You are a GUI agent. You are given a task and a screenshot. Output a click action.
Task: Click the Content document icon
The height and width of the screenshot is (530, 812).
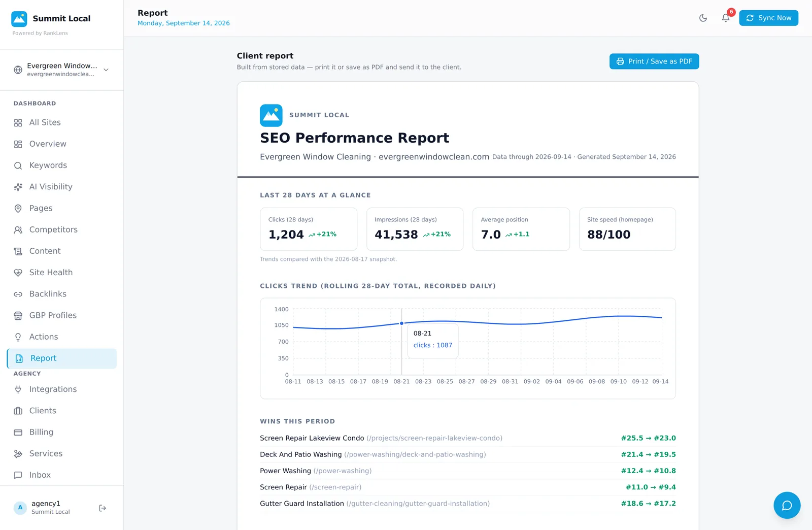click(18, 251)
